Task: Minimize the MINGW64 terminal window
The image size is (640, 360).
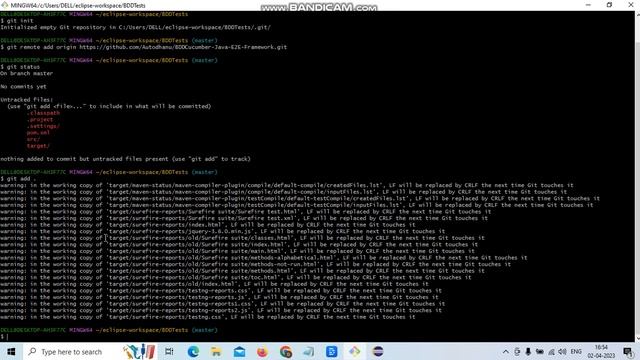Action: (588, 5)
